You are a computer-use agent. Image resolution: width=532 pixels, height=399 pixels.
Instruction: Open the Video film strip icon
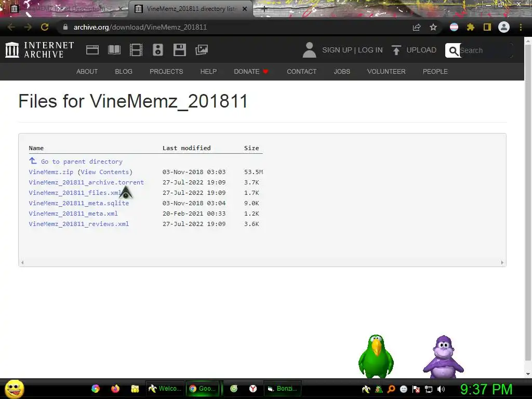pyautogui.click(x=136, y=50)
